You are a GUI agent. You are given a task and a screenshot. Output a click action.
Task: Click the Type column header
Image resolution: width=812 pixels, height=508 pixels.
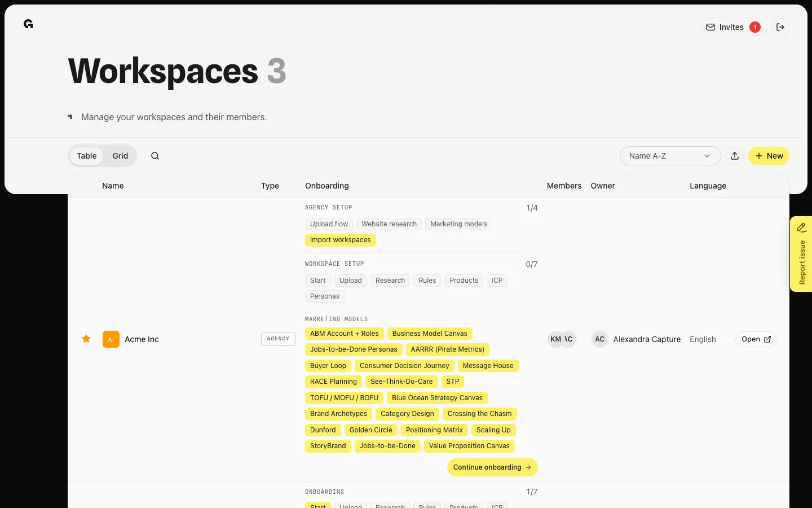pyautogui.click(x=270, y=186)
